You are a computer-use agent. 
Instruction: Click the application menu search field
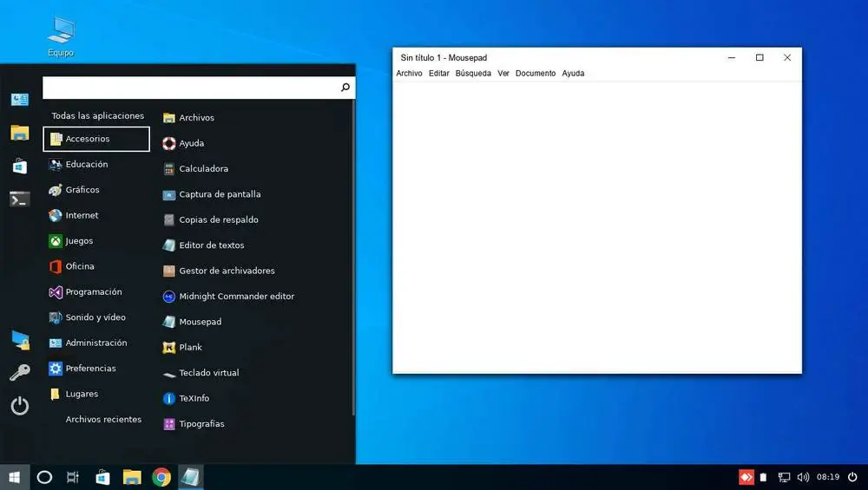[x=199, y=88]
